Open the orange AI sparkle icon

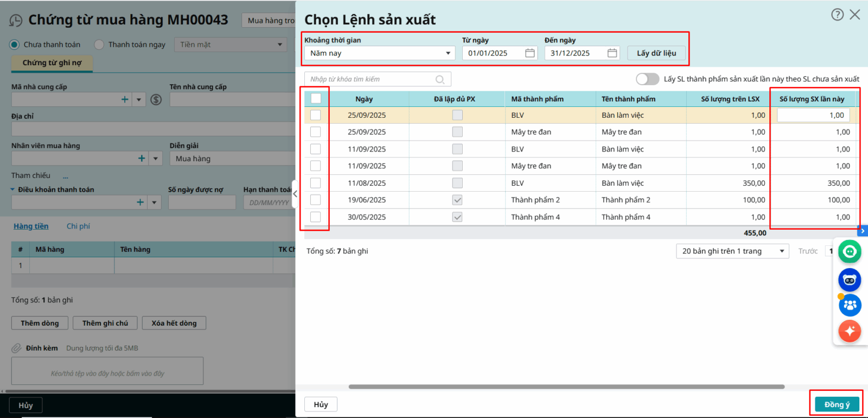click(850, 331)
